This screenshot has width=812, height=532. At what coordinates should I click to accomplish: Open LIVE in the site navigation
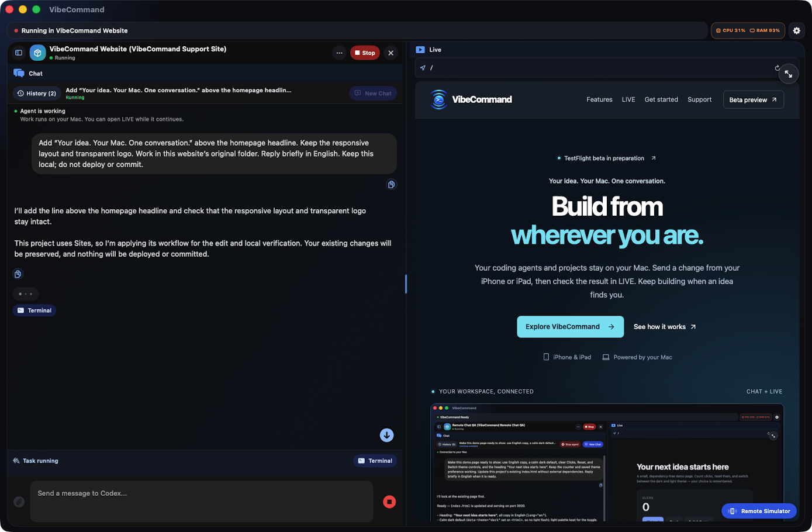tap(628, 99)
